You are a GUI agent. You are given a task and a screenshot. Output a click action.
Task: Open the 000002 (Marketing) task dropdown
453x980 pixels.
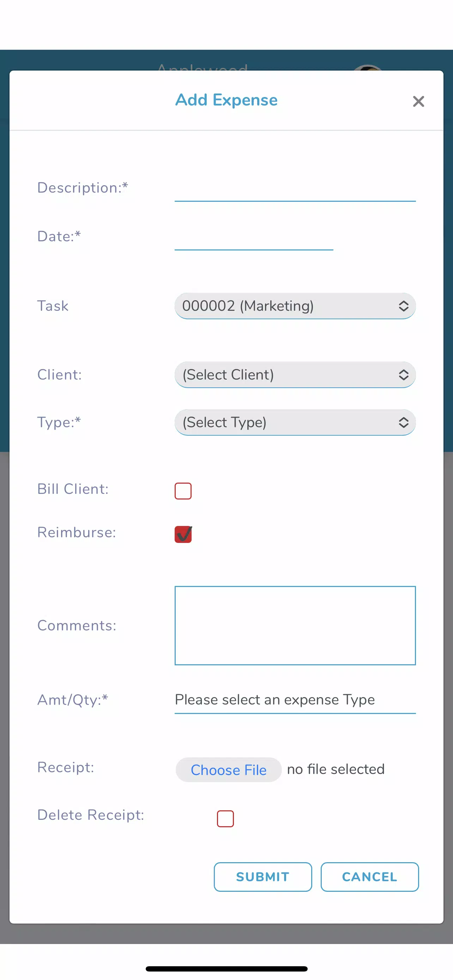click(x=295, y=306)
